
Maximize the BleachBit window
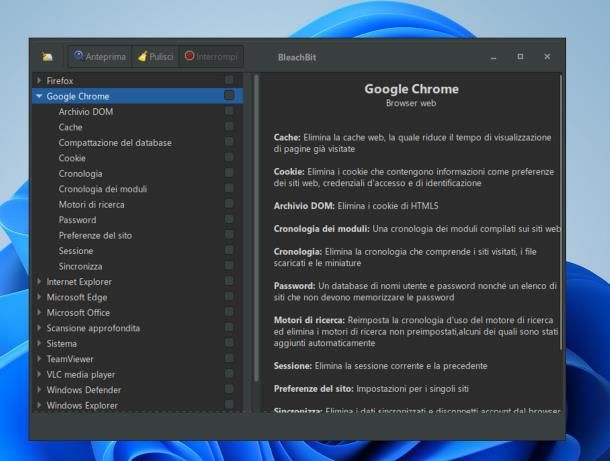tap(520, 57)
